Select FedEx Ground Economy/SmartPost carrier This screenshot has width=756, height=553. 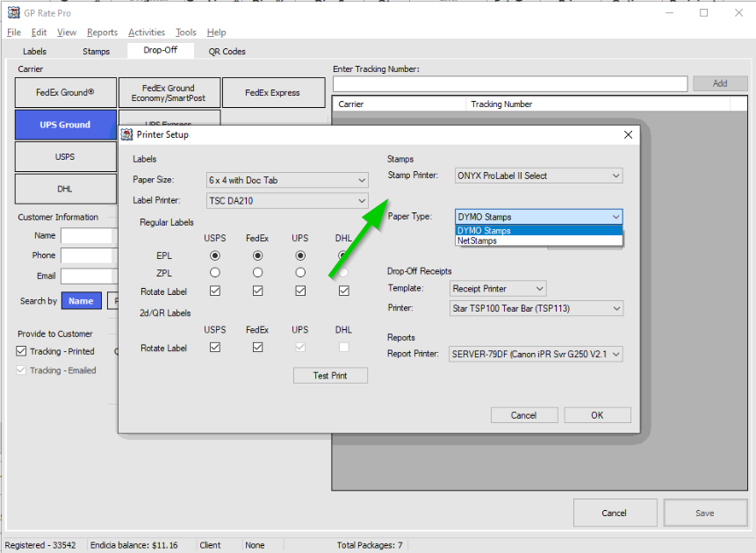[169, 92]
